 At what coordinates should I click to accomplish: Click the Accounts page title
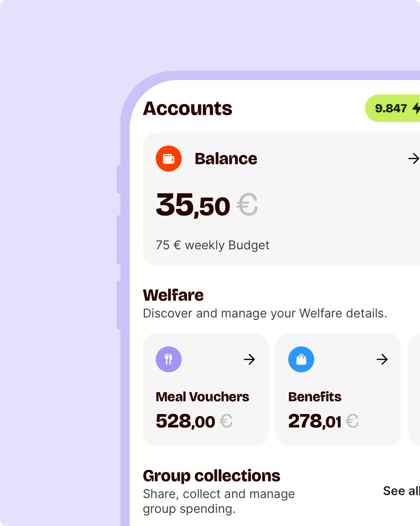188,109
